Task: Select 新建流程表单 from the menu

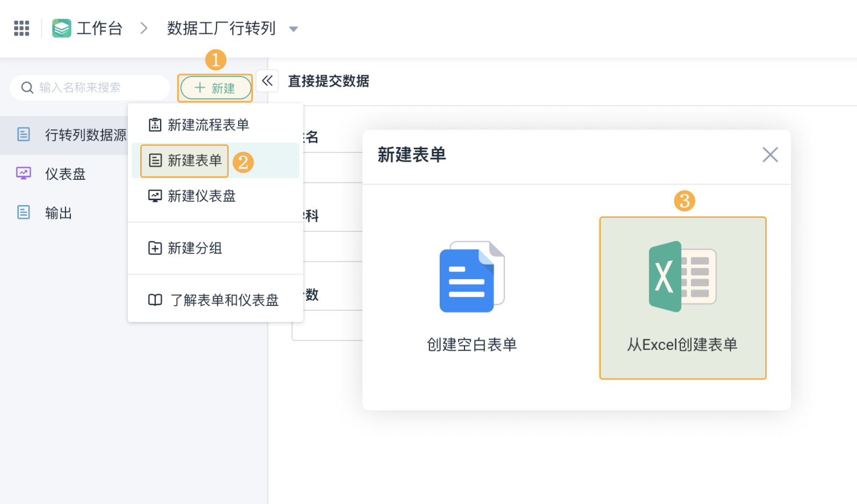Action: (x=208, y=125)
